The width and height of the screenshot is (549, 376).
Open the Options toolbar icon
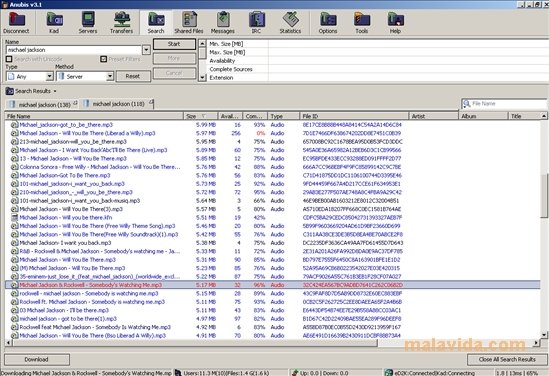(328, 22)
